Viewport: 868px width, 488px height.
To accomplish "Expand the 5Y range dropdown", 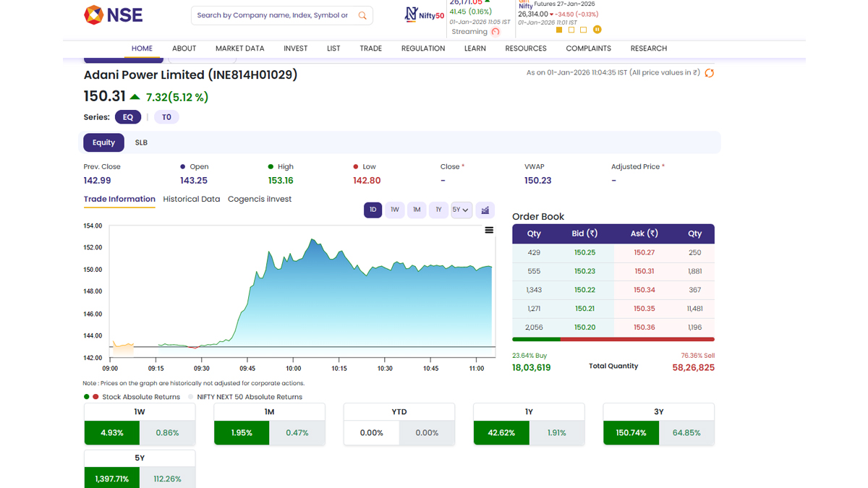I will tap(461, 210).
